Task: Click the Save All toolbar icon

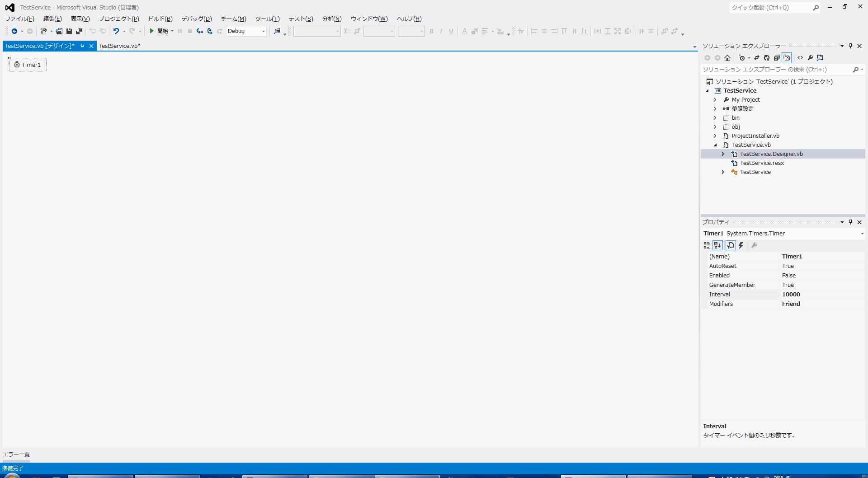Action: coord(79,31)
